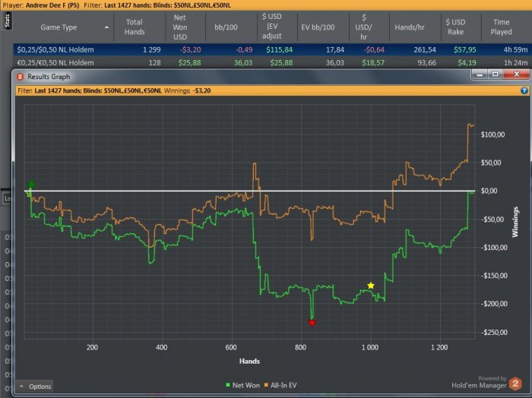Click the red down-triangle lowest point marker

(312, 323)
